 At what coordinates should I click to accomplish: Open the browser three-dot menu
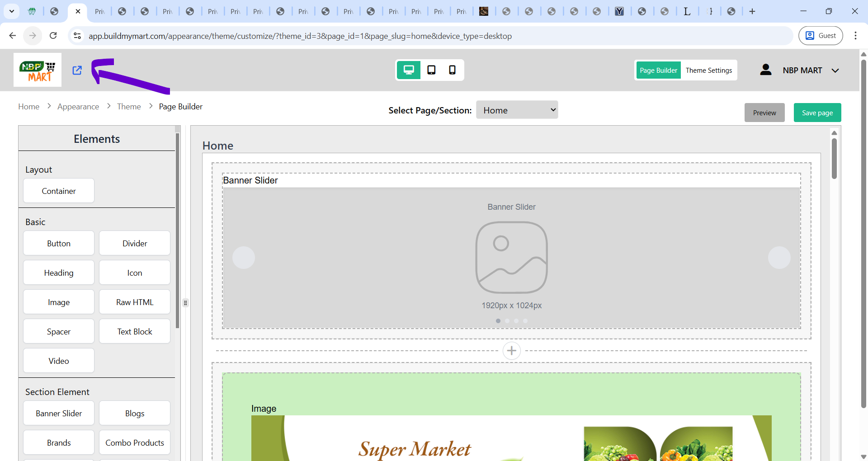[x=855, y=36]
